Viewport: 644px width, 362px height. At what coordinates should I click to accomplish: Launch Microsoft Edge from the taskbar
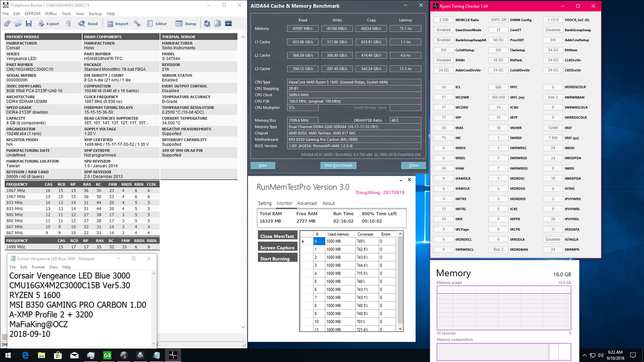point(25,355)
